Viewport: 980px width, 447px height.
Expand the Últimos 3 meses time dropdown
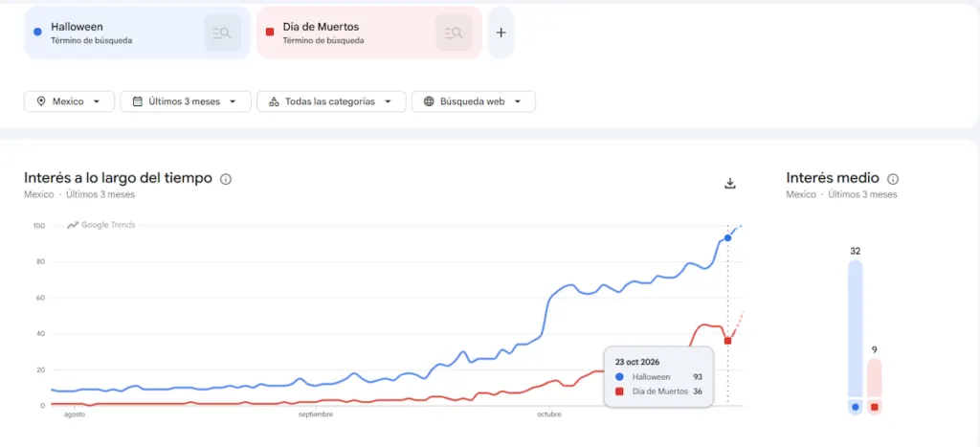[x=186, y=101]
